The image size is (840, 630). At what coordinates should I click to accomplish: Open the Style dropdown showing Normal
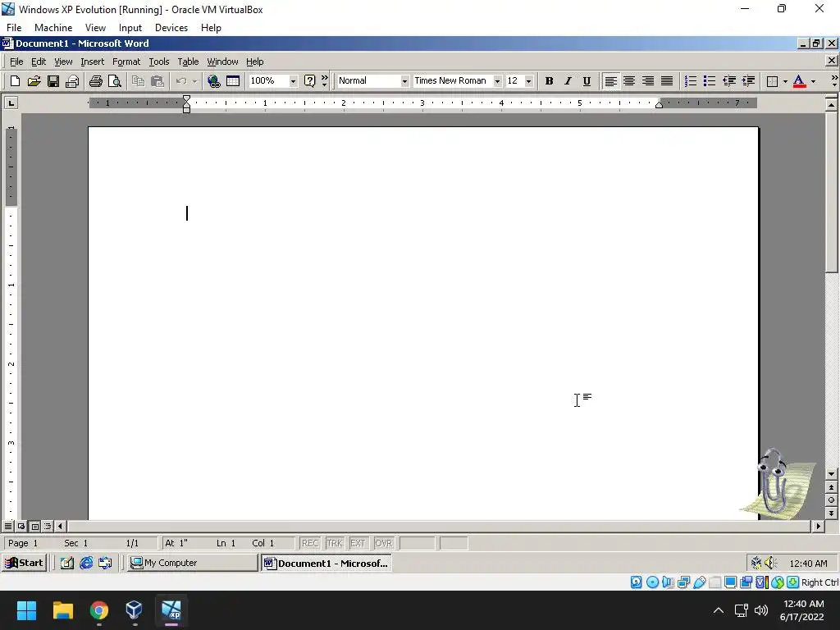[404, 81]
